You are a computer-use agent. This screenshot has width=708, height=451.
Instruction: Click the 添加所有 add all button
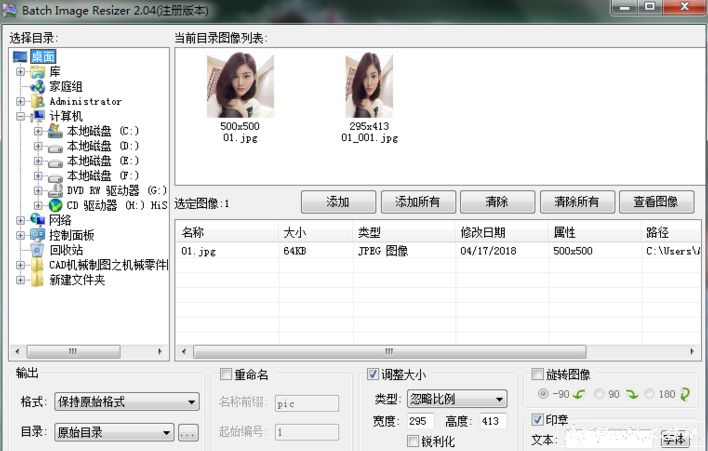(x=418, y=202)
